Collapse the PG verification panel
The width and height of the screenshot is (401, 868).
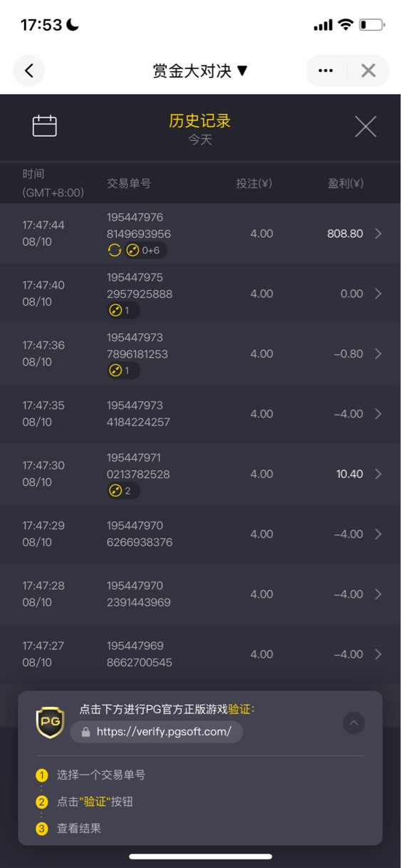coord(354,723)
